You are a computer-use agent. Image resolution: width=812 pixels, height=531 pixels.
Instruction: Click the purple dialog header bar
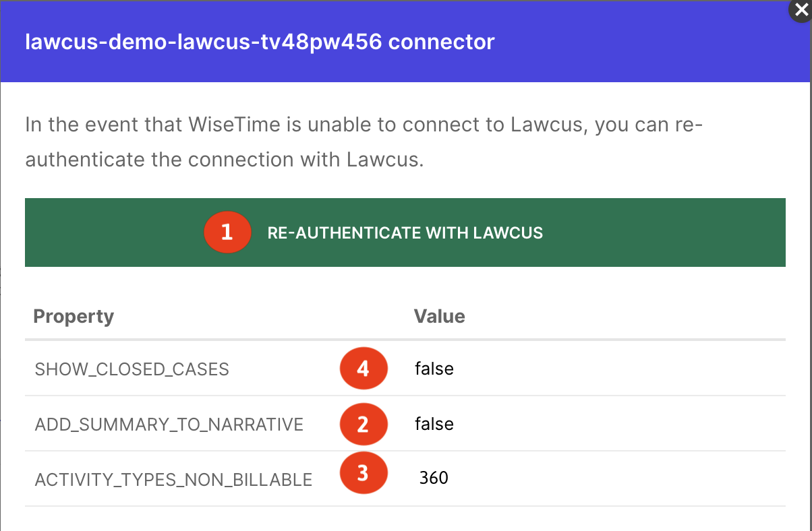405,41
